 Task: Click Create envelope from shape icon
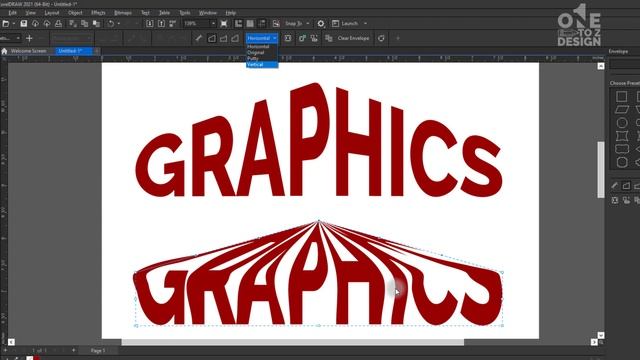click(314, 38)
